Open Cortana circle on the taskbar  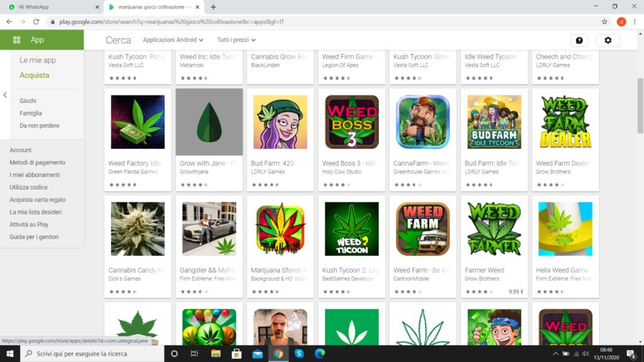(x=174, y=353)
